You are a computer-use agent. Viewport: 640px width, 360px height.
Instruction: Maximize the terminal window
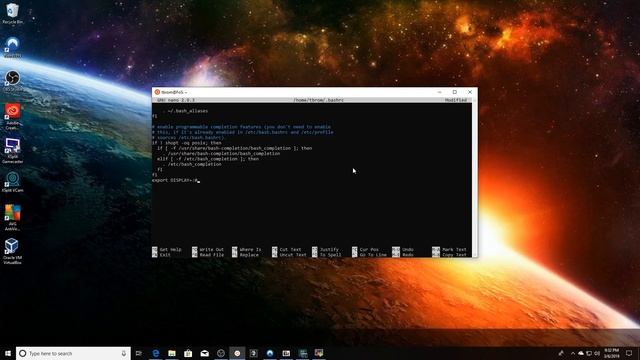tap(455, 92)
